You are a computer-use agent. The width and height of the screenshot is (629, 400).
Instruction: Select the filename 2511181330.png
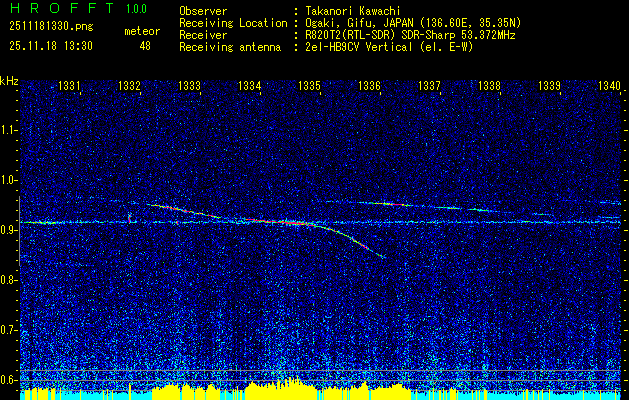point(51,27)
